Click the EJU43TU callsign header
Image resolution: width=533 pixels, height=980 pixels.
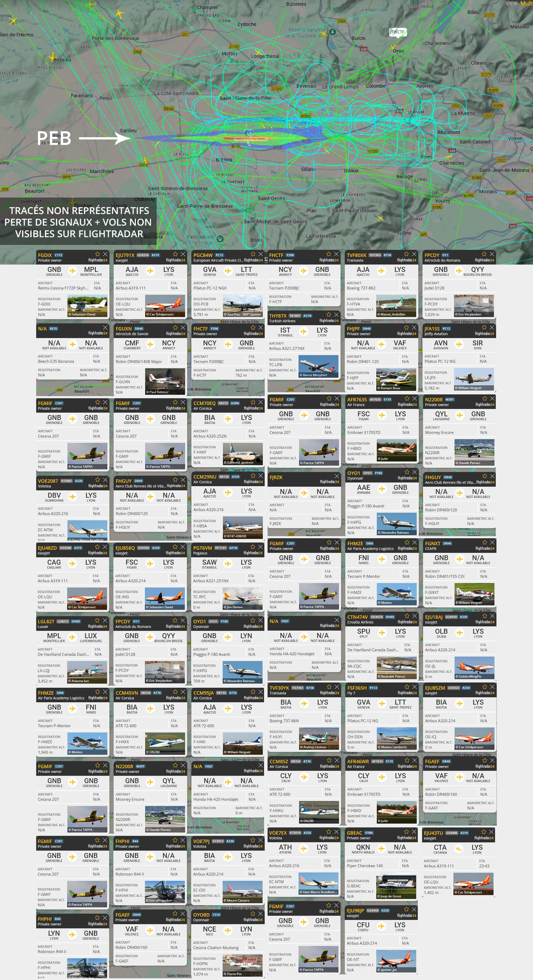click(x=433, y=833)
